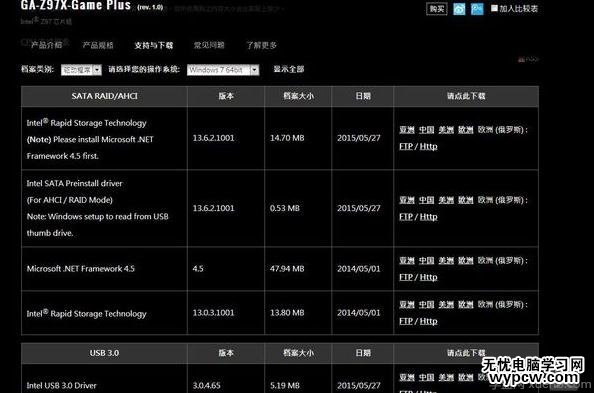Click 中国 link for Intel SATA Preinstall driver
This screenshot has height=393, width=594.
click(x=427, y=200)
